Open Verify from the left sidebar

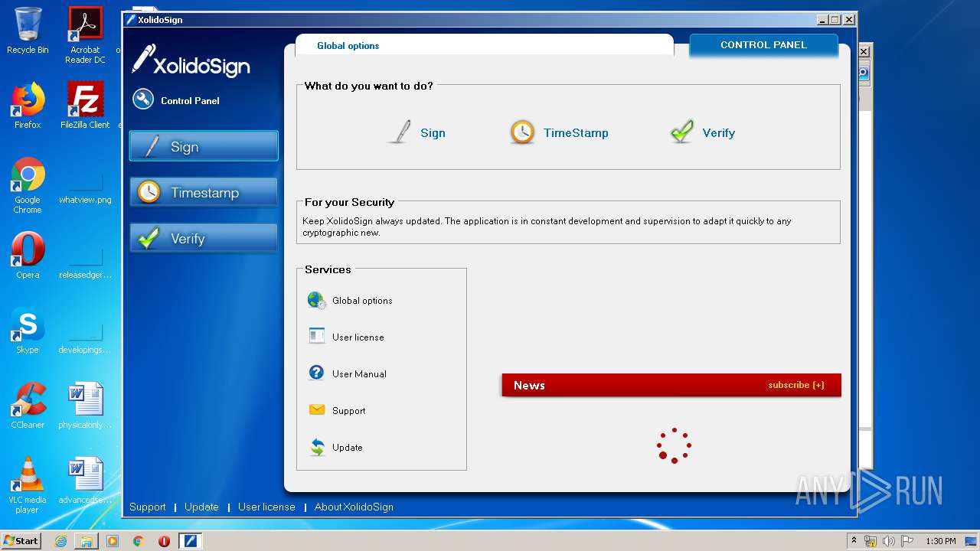(x=204, y=238)
